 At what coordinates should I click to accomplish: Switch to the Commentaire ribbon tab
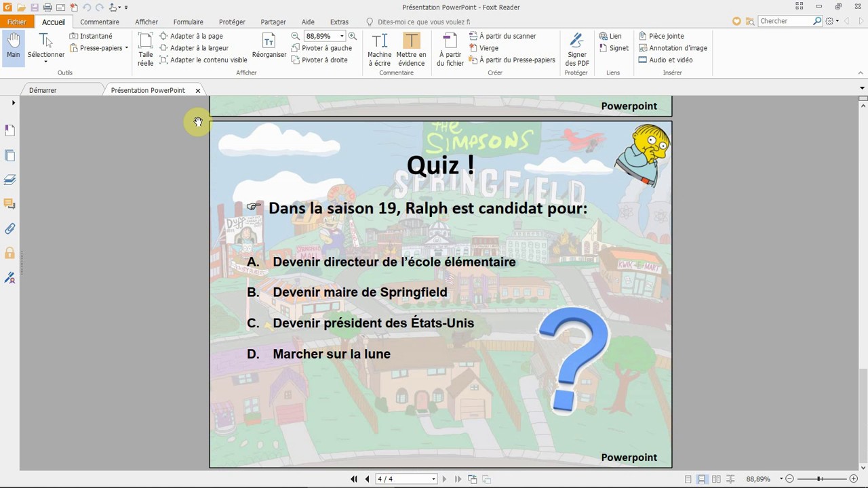(100, 22)
